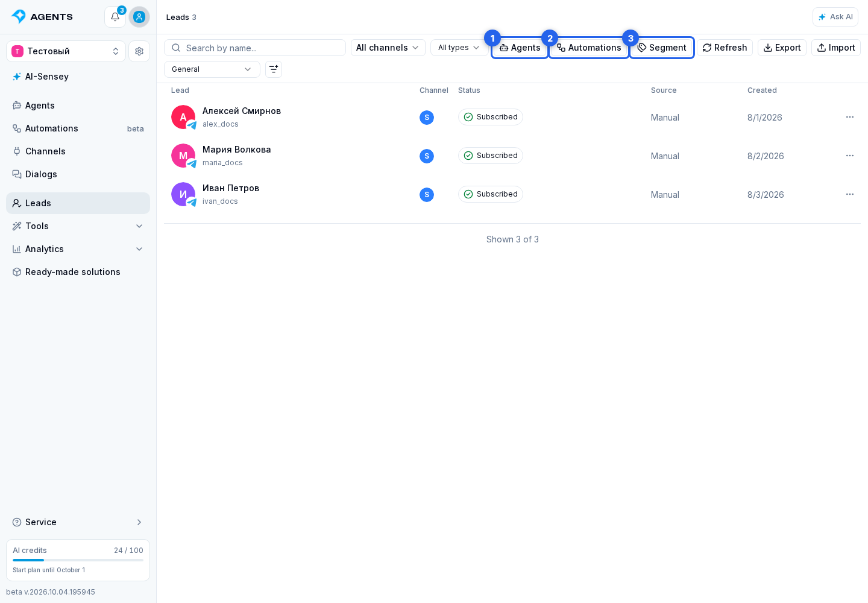Click the Segment button
Viewport: 868px width, 603px height.
(662, 48)
